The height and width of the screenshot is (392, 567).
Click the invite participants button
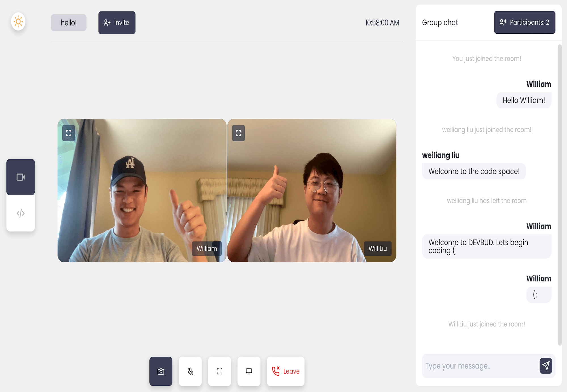117,23
